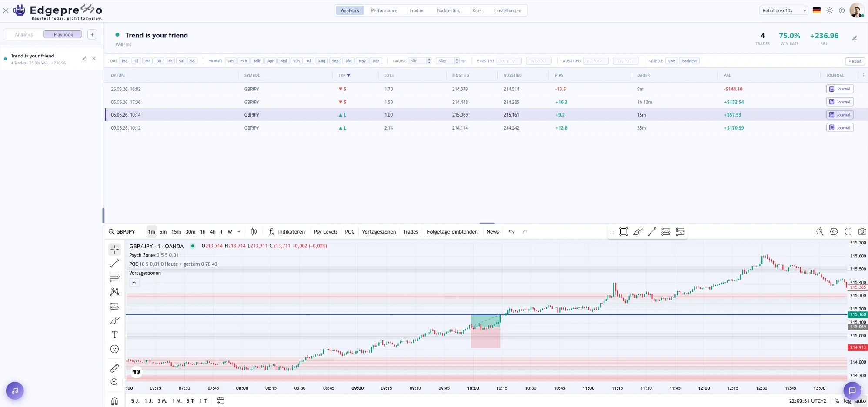868x407 pixels.
Task: Select the ruler measure tool
Action: (x=114, y=368)
